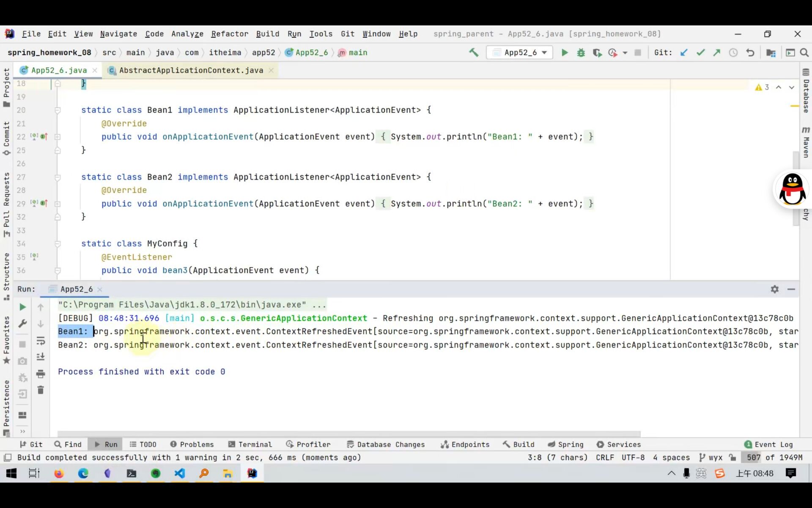Expand more Run panel actions chevron
The image size is (812, 508).
pos(22,431)
